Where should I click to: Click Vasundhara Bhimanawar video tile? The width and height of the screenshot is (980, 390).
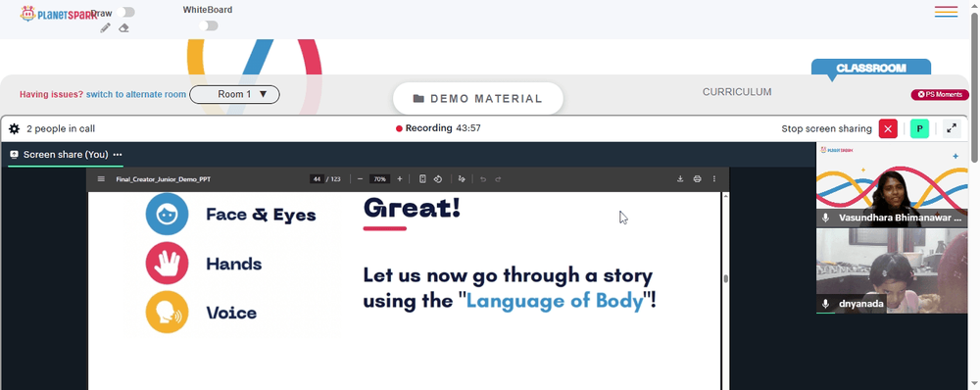(x=892, y=184)
